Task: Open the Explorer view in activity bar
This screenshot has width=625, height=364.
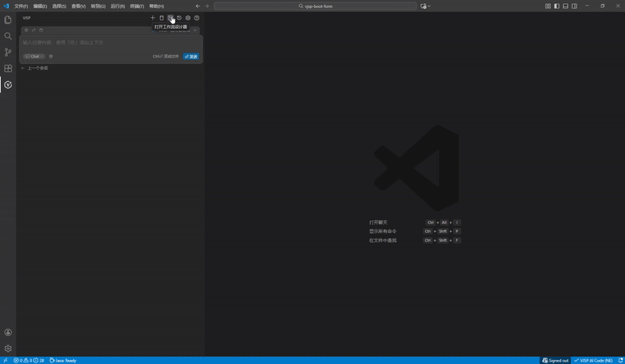Action: (8, 20)
